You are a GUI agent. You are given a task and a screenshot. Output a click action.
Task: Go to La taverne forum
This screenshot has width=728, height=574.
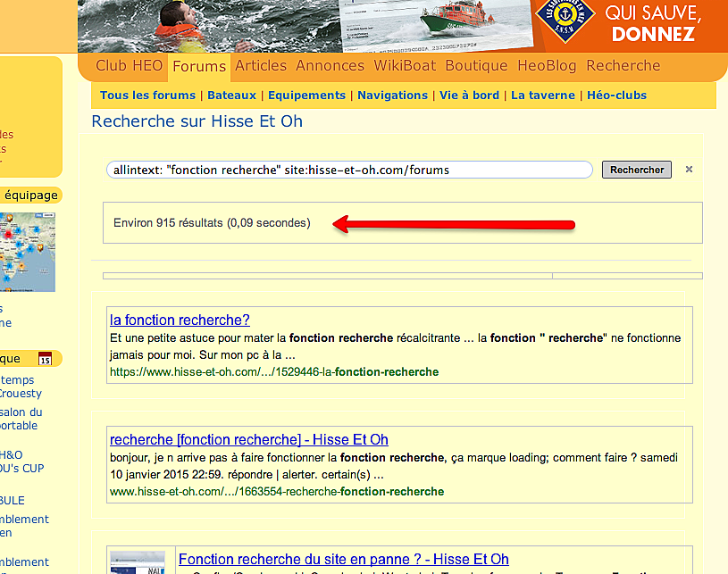tap(543, 96)
